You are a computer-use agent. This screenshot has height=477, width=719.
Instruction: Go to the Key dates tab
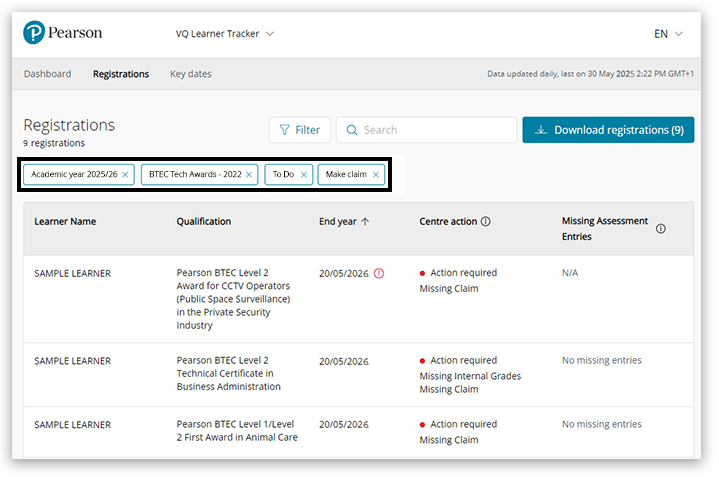coord(190,74)
